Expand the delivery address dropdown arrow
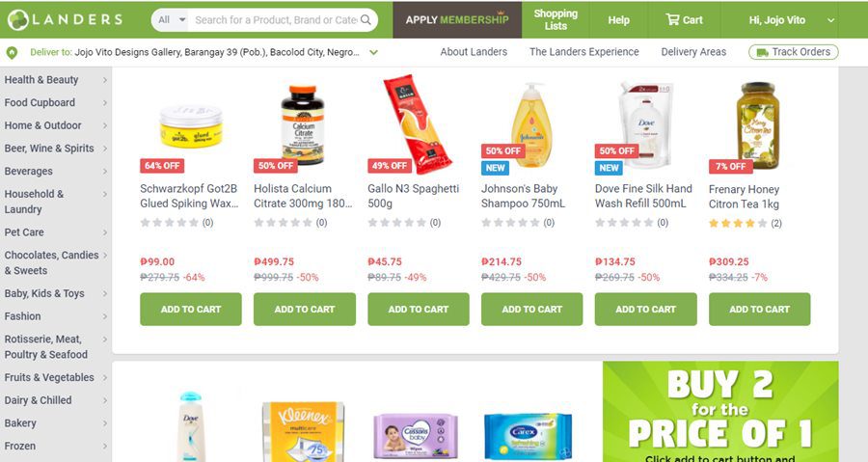The height and width of the screenshot is (462, 868). pyautogui.click(x=373, y=52)
